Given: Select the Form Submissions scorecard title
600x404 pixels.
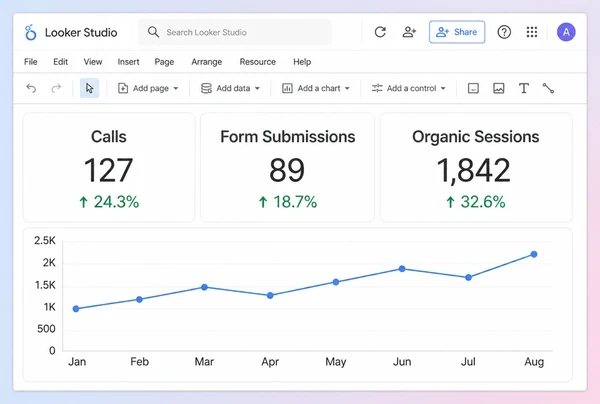Looking at the screenshot, I should [x=287, y=137].
